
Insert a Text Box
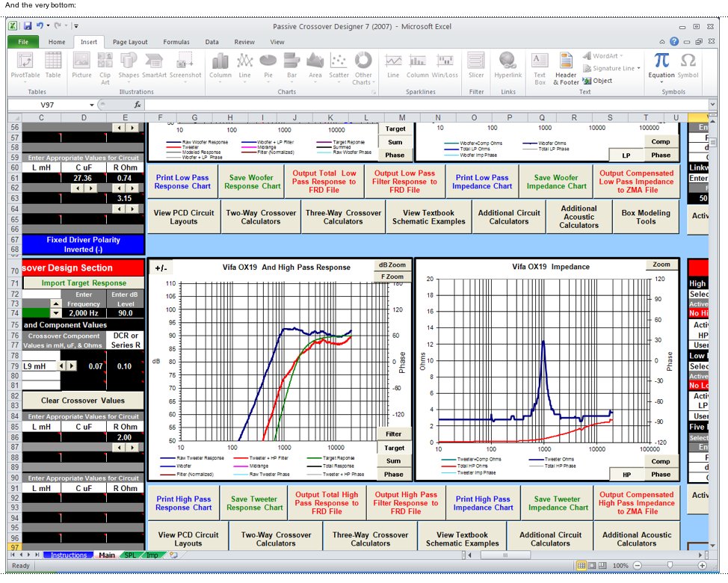point(540,69)
